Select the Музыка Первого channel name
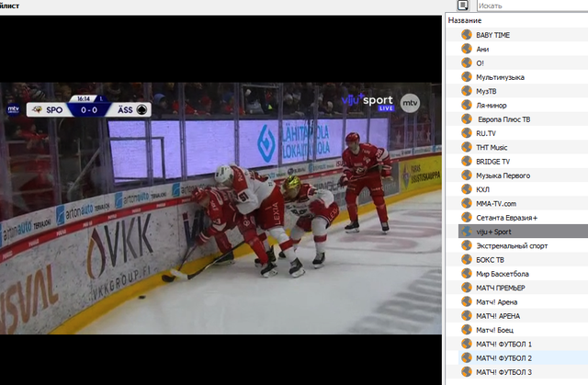Image resolution: width=588 pixels, height=385 pixels. point(503,176)
